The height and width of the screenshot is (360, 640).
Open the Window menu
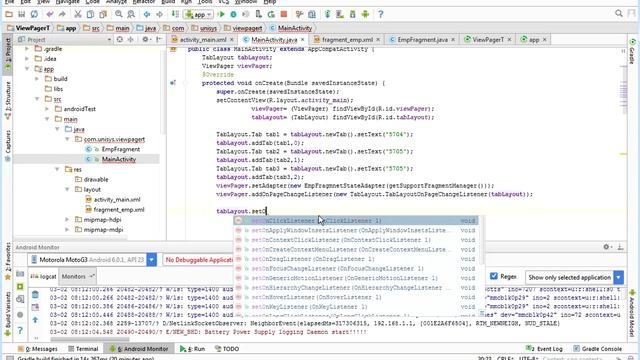[x=246, y=2]
